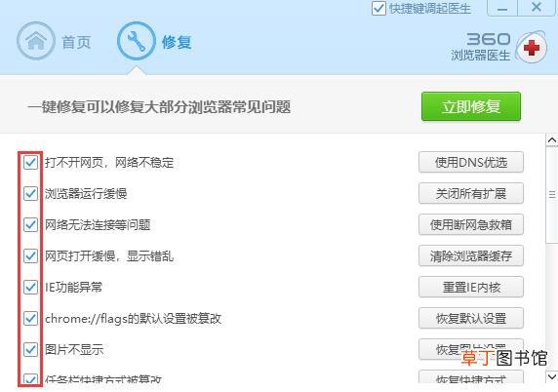Image resolution: width=558 pixels, height=392 pixels.
Task: Click the text chrome://flags的默认设置被篡改
Action: click(x=133, y=318)
